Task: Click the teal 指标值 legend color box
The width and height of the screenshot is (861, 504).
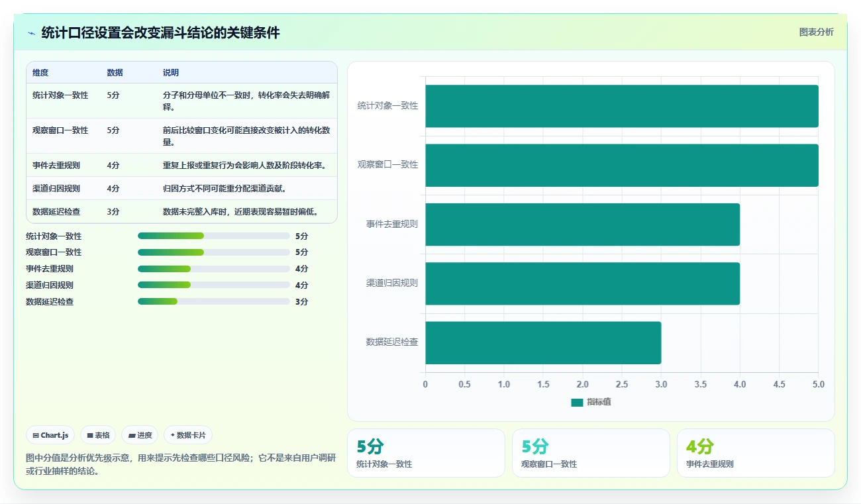Action: click(x=577, y=403)
